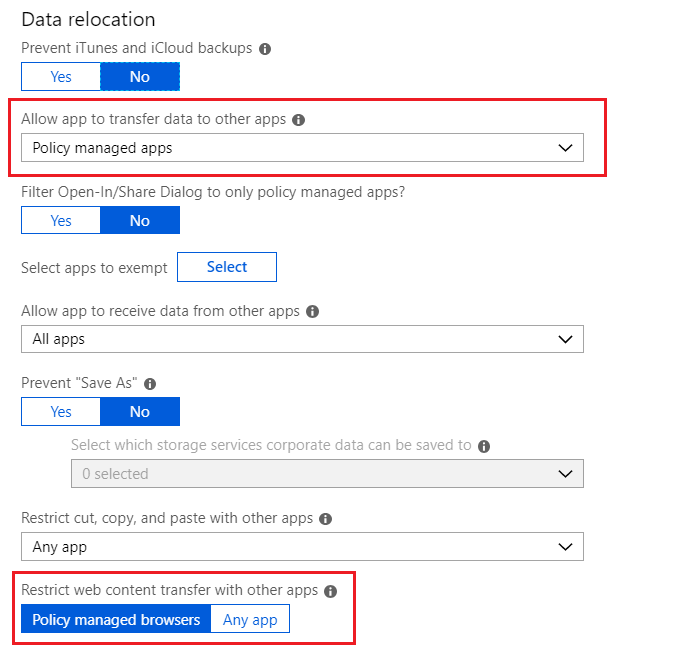The width and height of the screenshot is (676, 651).
Task: Click info icon beside Allow app to receive data
Action: point(312,312)
